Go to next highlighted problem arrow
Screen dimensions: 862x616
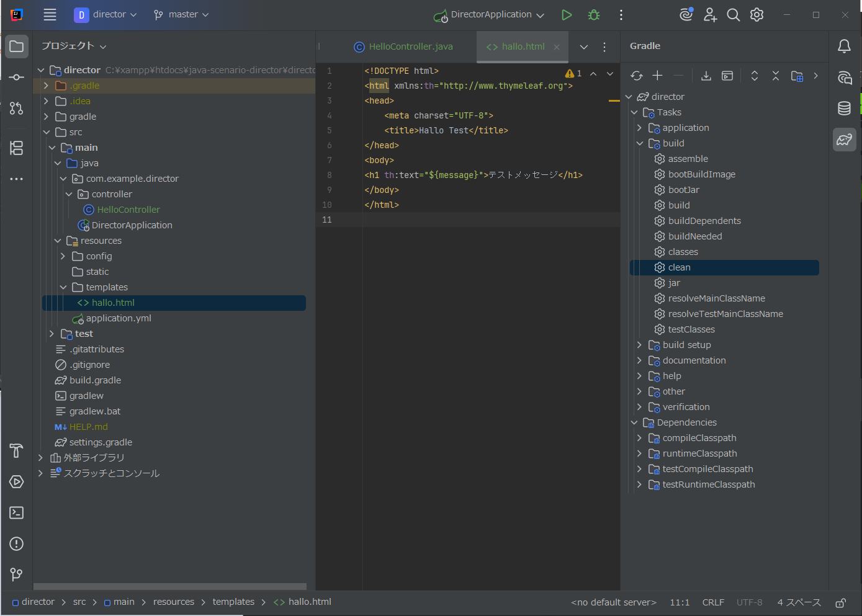click(x=610, y=74)
